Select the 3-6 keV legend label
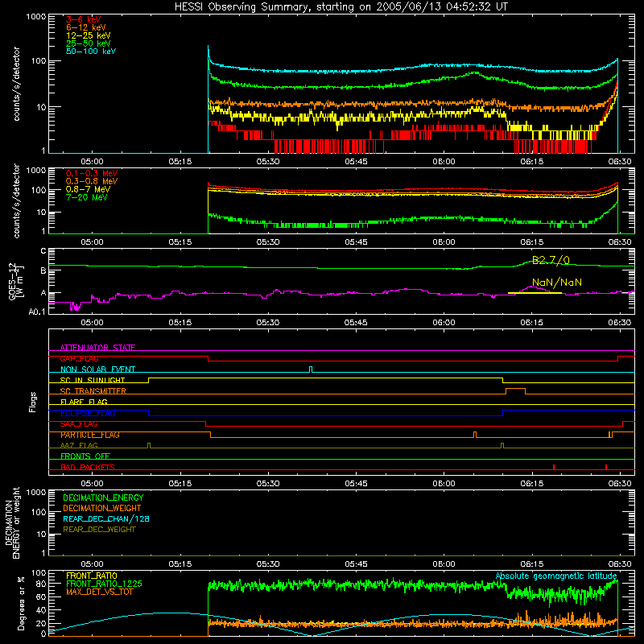 [84, 19]
